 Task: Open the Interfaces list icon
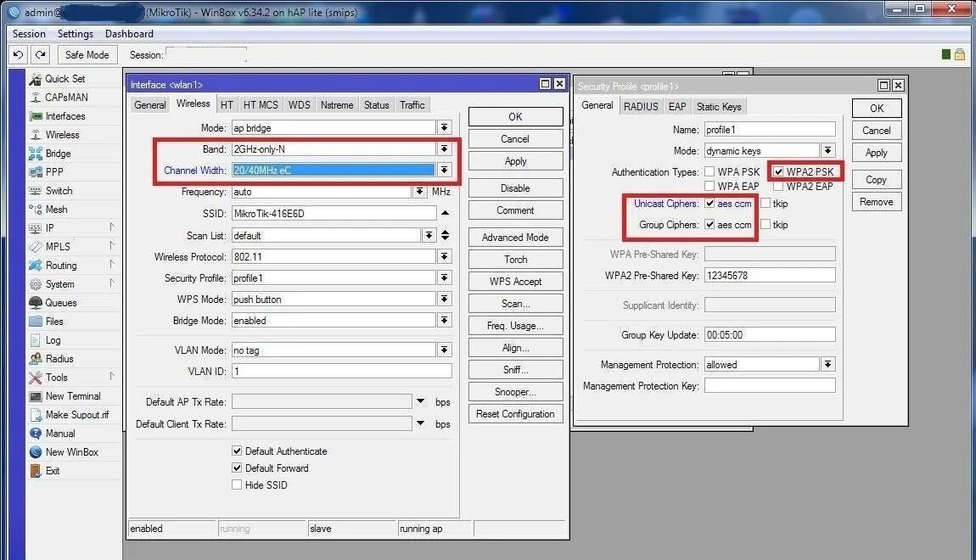[x=36, y=116]
